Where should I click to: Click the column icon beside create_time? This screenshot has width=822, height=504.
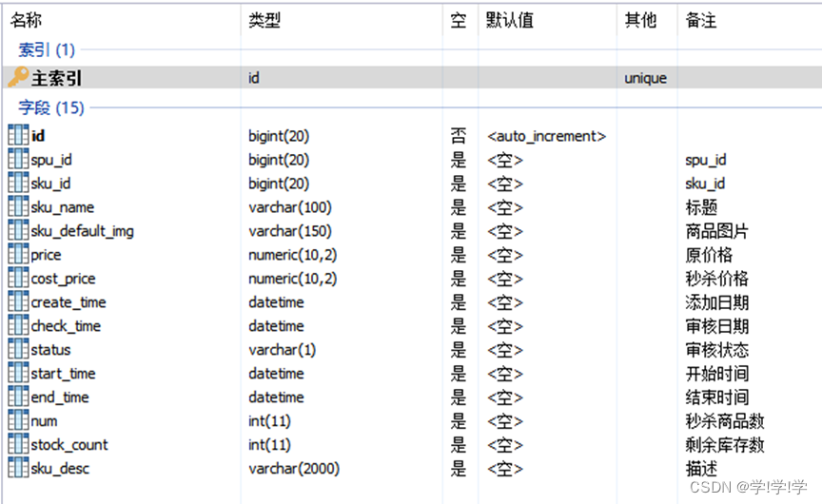coord(18,301)
